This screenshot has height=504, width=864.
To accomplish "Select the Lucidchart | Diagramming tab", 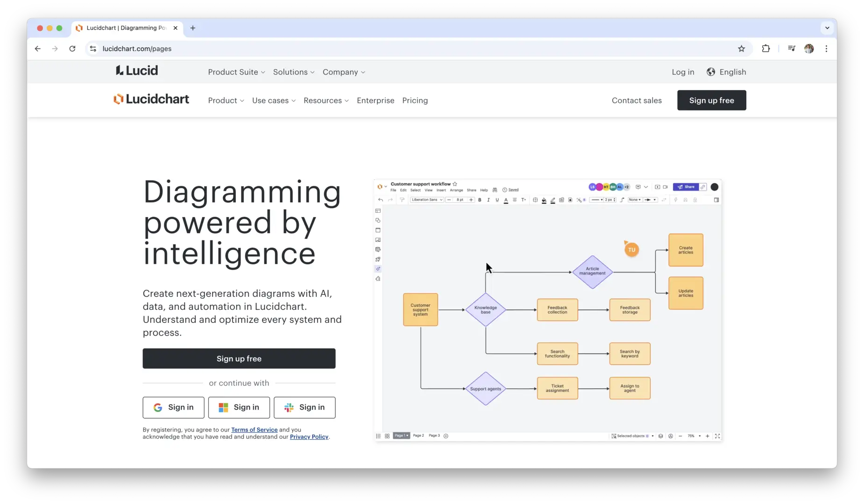I will tap(127, 28).
